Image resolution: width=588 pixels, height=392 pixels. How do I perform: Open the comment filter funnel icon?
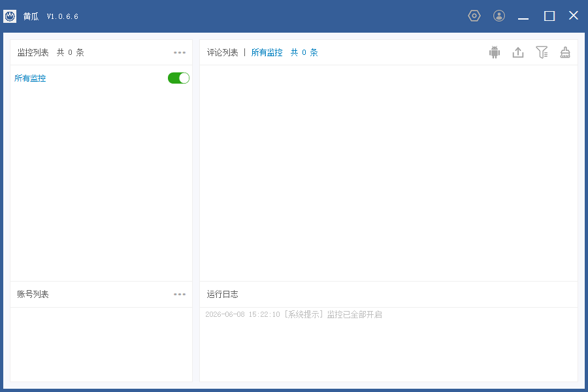(x=542, y=52)
